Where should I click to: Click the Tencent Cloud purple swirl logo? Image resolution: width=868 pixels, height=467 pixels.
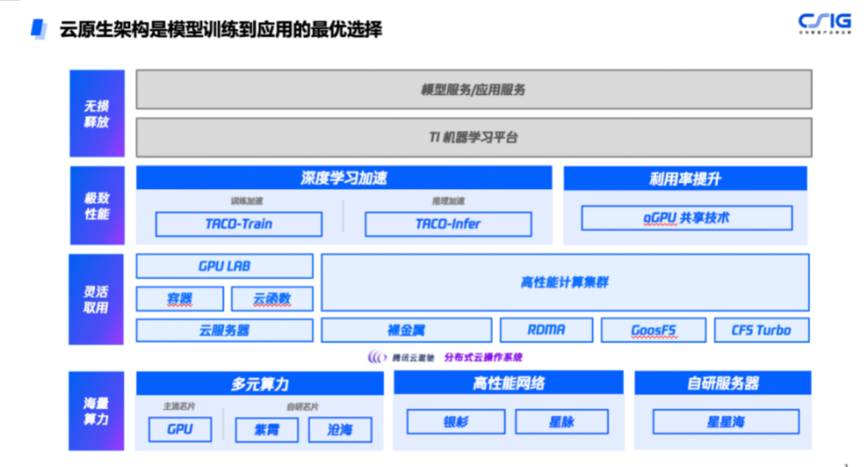pos(376,357)
